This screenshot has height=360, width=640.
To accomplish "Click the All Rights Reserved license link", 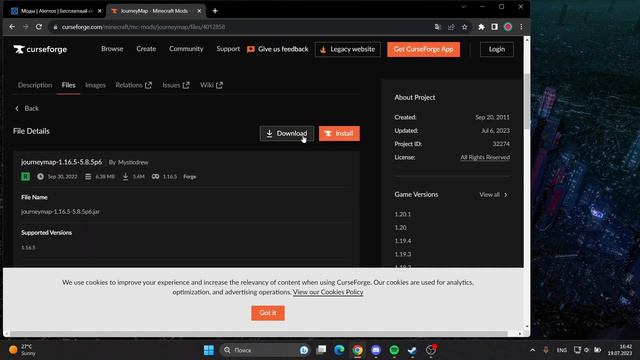I will [x=485, y=158].
